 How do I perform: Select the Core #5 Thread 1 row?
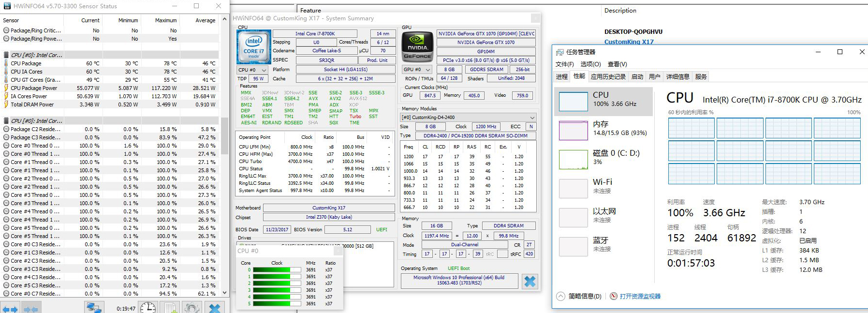pos(110,236)
